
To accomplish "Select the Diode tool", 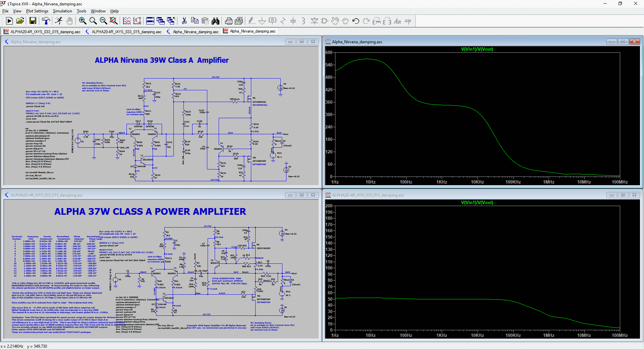I will coord(314,21).
